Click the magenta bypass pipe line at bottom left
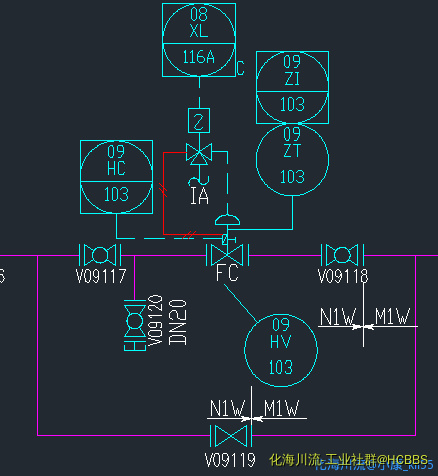 click(x=37, y=345)
